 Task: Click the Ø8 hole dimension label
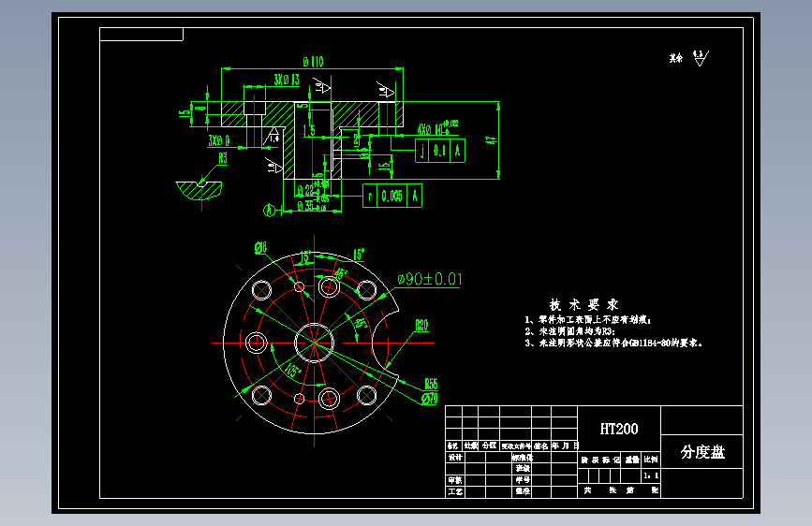(x=260, y=248)
